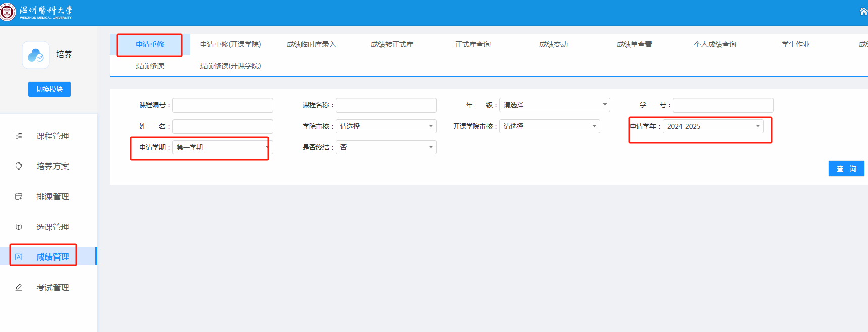Click the blue cloud module icon
Screen dimensions: 868x332
point(36,55)
